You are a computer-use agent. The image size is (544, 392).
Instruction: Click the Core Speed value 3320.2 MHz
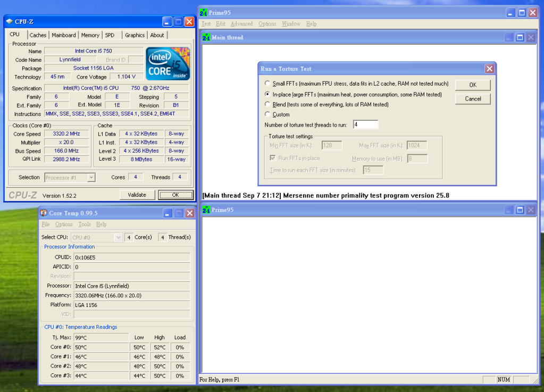[66, 134]
